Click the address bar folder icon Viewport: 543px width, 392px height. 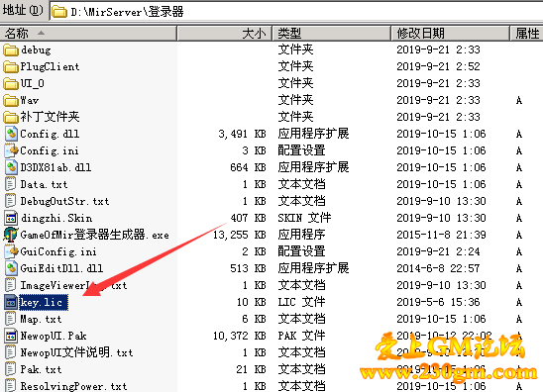click(x=59, y=12)
